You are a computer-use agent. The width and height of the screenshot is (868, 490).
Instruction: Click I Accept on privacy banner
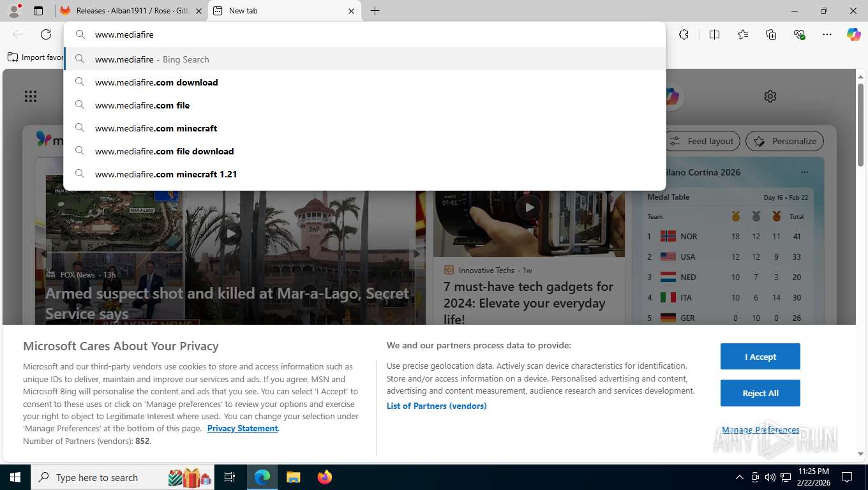(760, 357)
